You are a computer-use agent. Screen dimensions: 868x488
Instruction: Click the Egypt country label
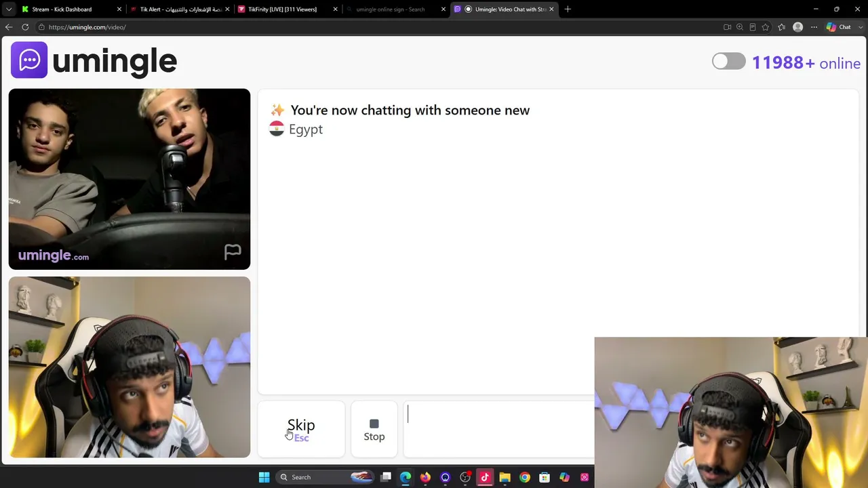pos(306,129)
